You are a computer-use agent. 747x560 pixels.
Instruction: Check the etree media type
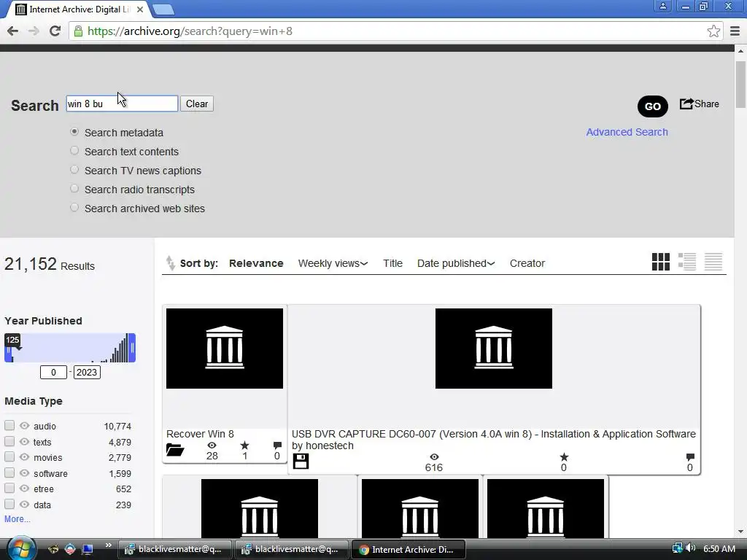(9, 489)
